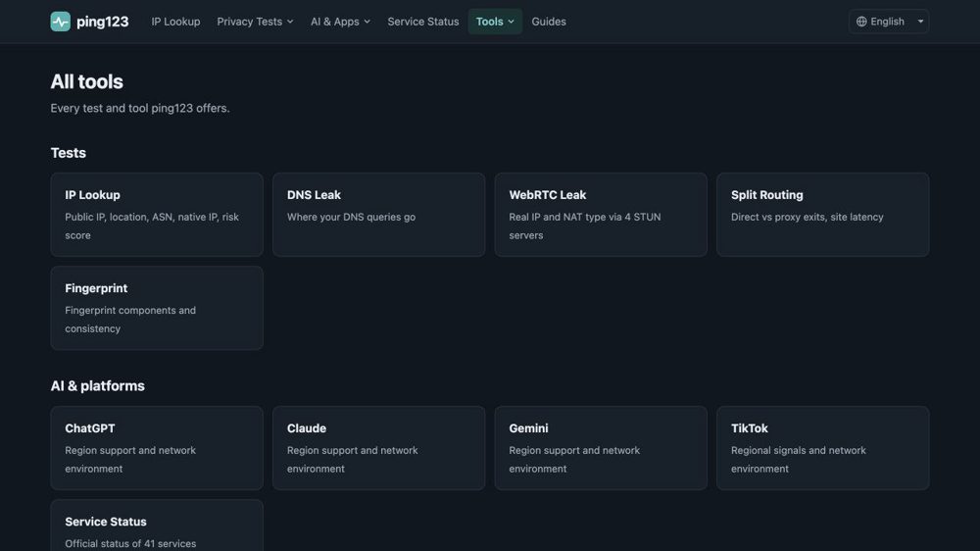This screenshot has width=980, height=551.
Task: Open the DNS Leak test card
Action: point(378,215)
